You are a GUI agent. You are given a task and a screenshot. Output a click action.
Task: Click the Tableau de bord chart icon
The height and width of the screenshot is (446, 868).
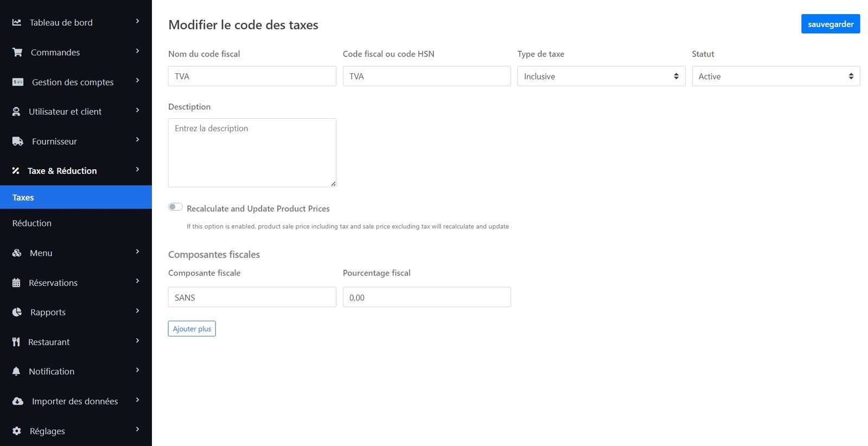[x=17, y=22]
